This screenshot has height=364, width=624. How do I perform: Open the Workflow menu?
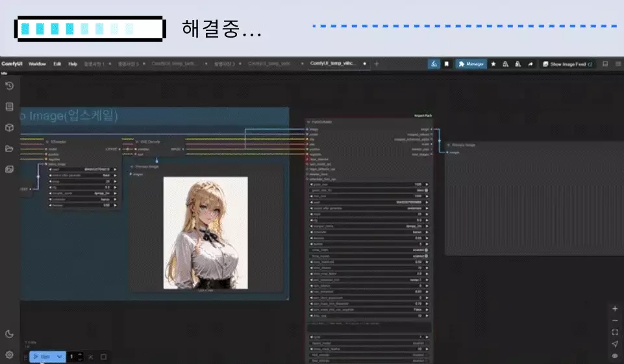(37, 64)
